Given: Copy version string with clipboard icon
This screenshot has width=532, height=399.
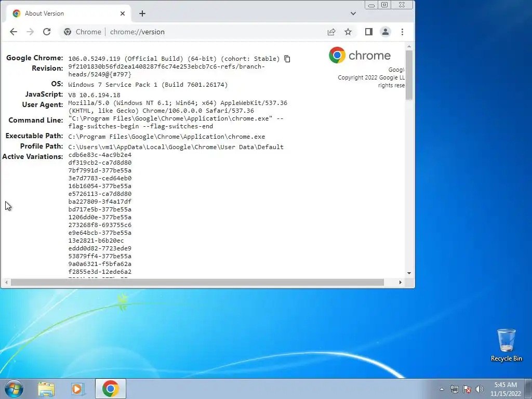Looking at the screenshot, I should tap(287, 59).
